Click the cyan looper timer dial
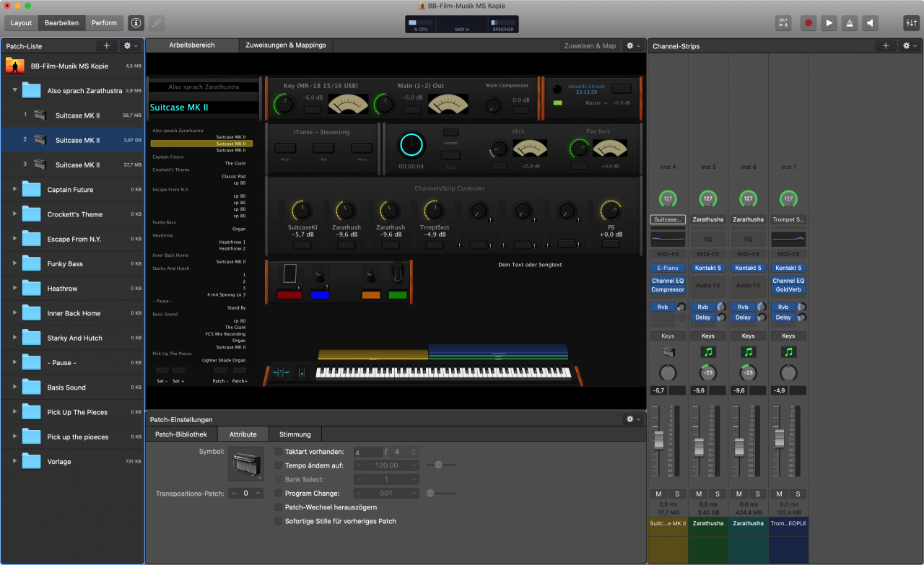The width and height of the screenshot is (924, 565). pos(413,144)
